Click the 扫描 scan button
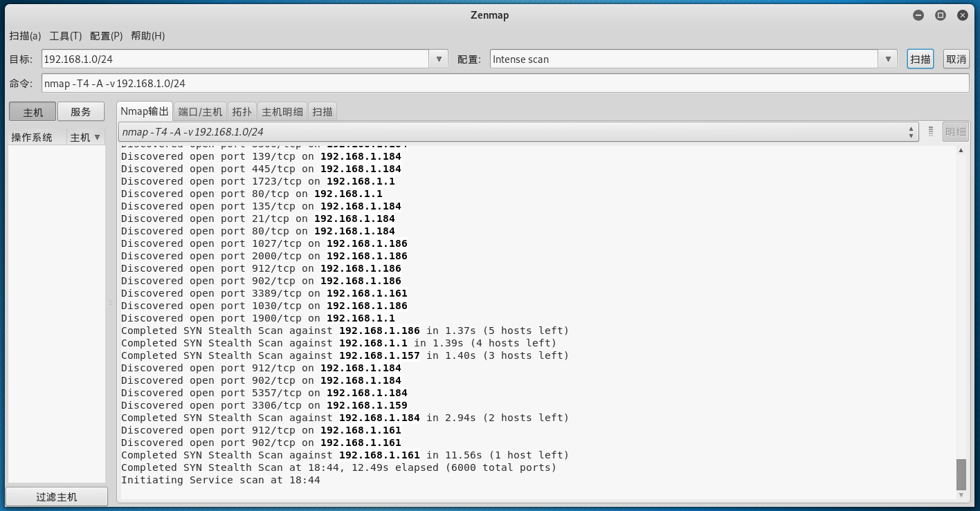The image size is (980, 511). click(920, 59)
